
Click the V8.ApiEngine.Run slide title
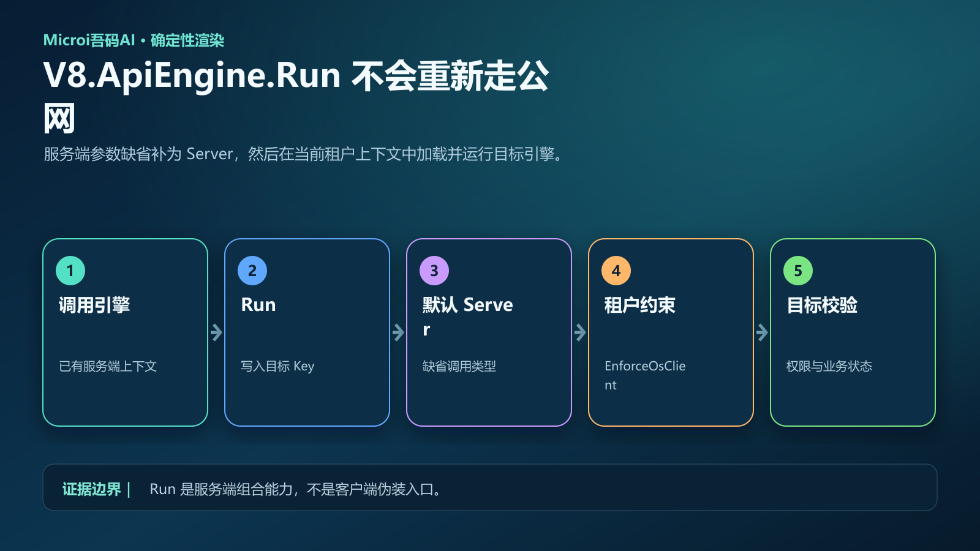pos(296,97)
